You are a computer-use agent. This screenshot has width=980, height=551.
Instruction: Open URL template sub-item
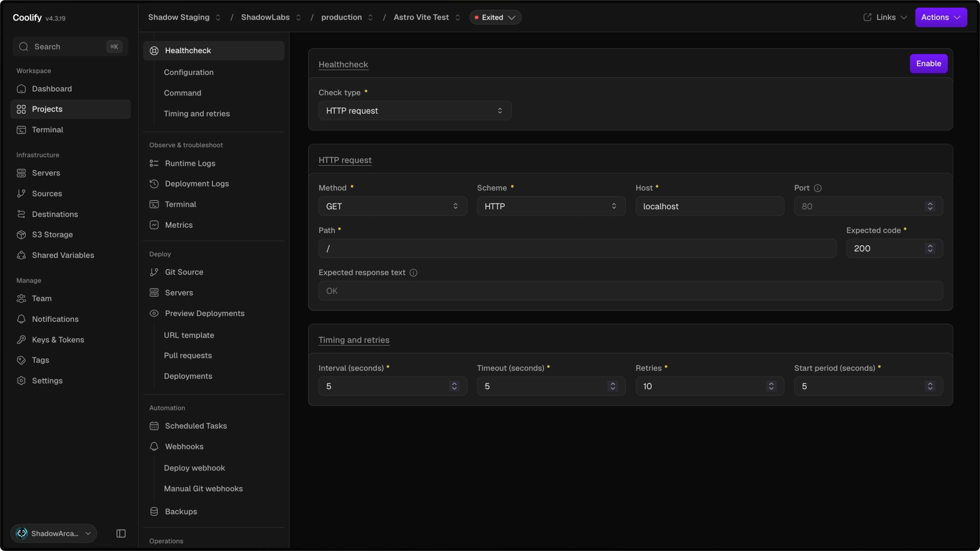(189, 335)
